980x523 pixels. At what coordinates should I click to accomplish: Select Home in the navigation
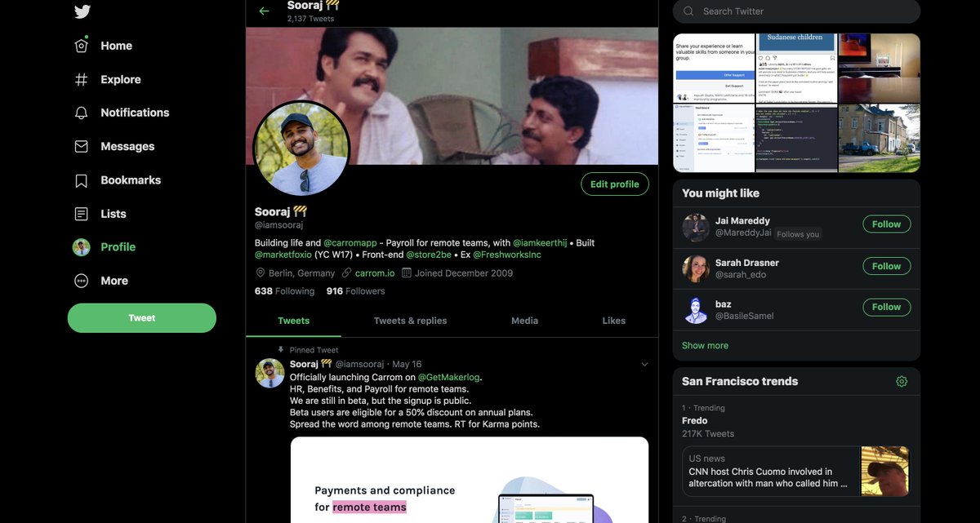[116, 46]
